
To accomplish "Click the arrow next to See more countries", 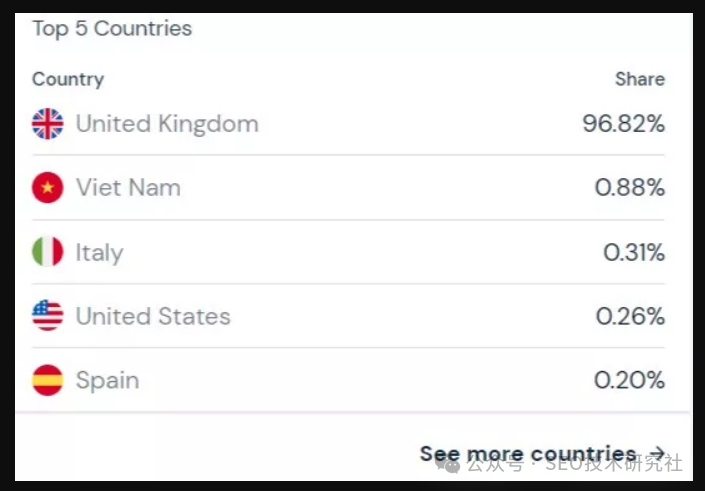I will point(656,453).
